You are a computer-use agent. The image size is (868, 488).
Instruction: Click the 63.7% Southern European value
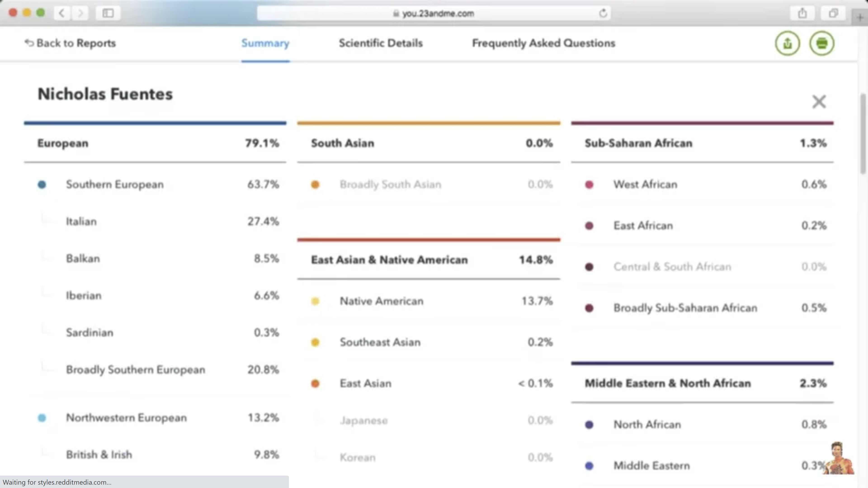tap(263, 184)
